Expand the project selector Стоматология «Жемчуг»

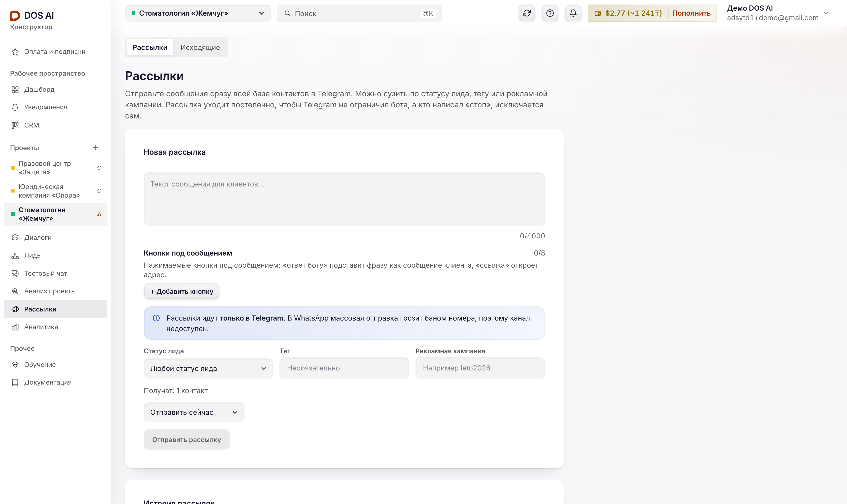[198, 13]
